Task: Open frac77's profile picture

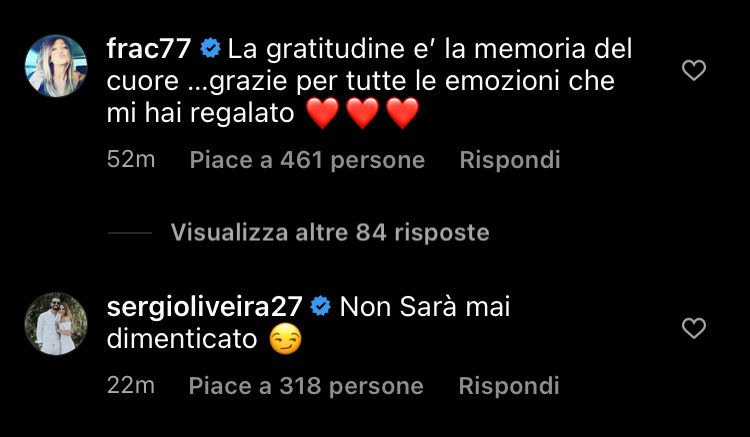Action: 56,66
